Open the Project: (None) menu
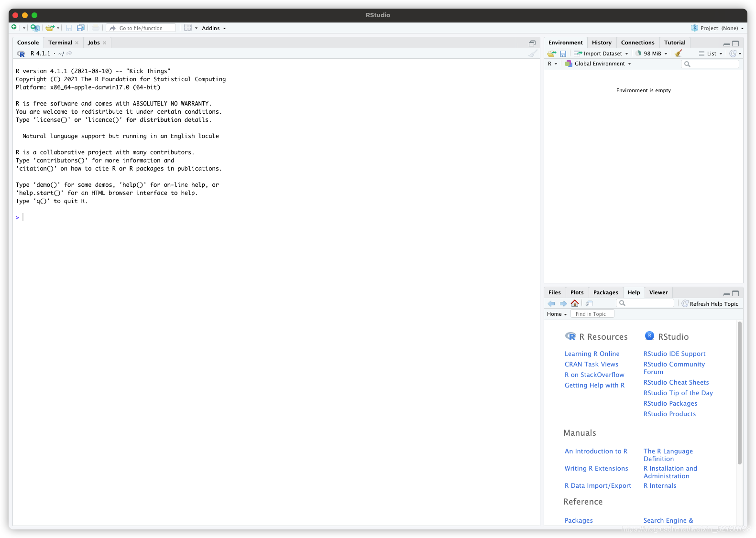Screen dimensions: 756x538 [717, 28]
